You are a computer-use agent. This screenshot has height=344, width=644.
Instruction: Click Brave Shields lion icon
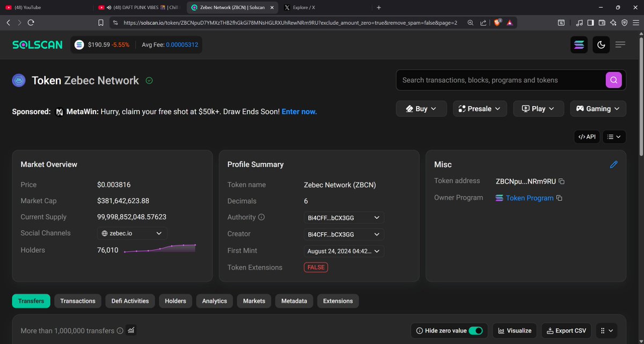pyautogui.click(x=497, y=23)
